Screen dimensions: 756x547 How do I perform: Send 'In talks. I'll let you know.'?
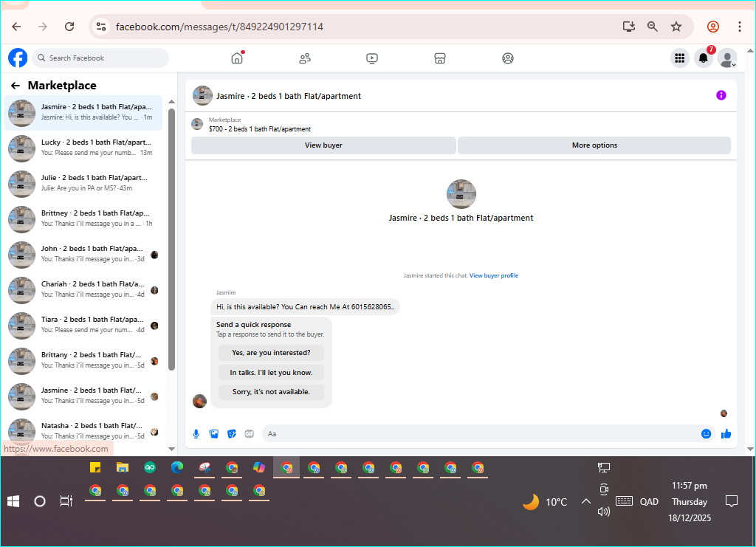[x=271, y=373]
